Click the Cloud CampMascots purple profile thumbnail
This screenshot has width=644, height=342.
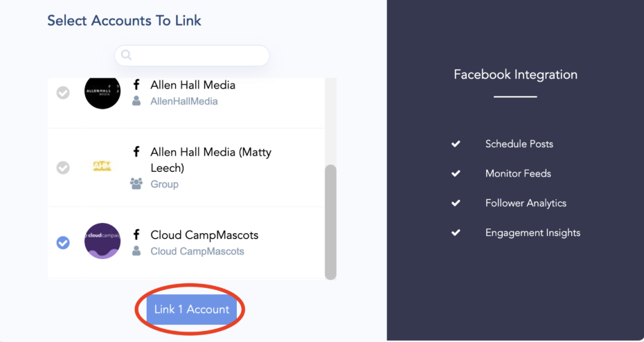pos(102,241)
